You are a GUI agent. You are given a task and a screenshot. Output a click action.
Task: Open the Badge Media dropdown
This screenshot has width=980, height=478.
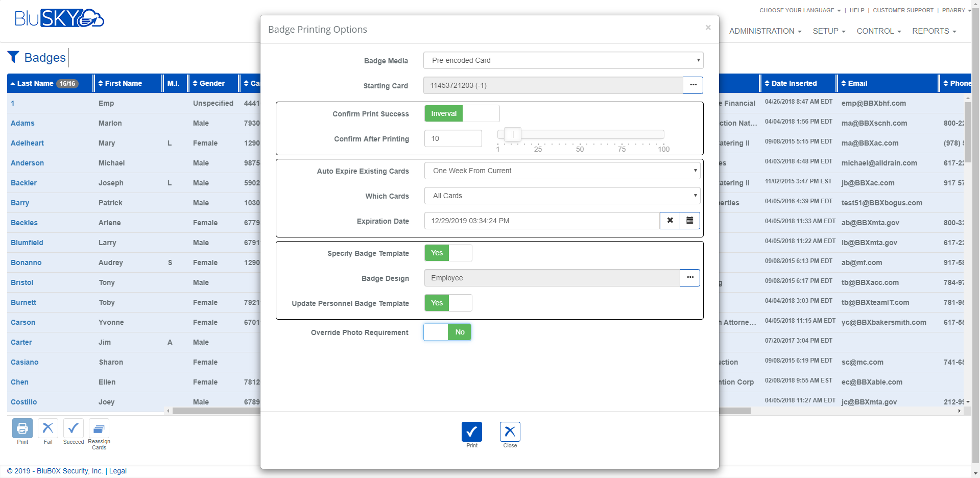pos(563,60)
